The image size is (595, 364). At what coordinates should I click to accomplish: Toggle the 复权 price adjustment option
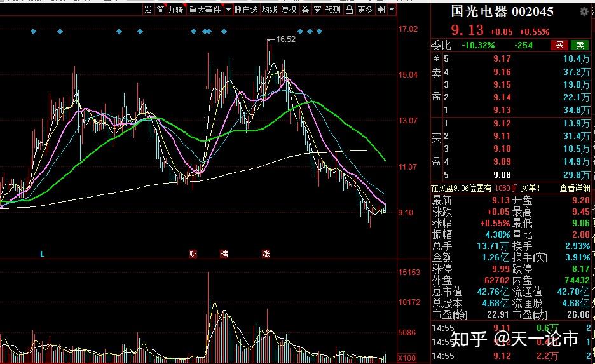coord(289,10)
